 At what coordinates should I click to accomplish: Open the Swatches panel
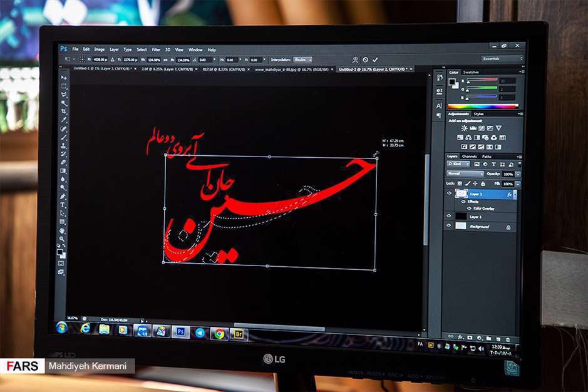(x=470, y=73)
